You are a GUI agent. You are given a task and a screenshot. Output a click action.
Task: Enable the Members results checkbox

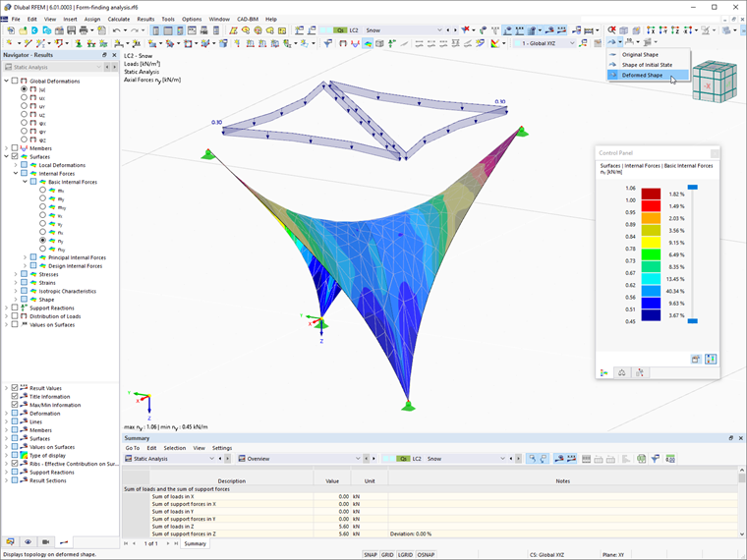tap(15, 148)
